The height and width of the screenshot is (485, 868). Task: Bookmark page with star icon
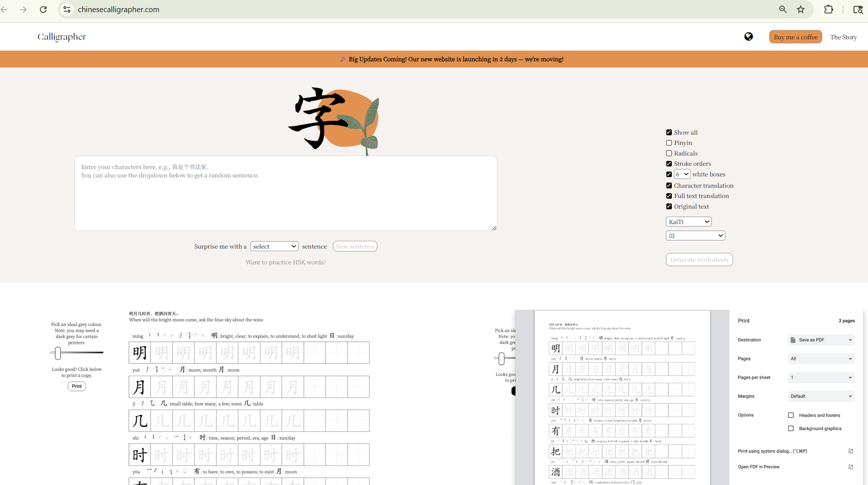801,10
